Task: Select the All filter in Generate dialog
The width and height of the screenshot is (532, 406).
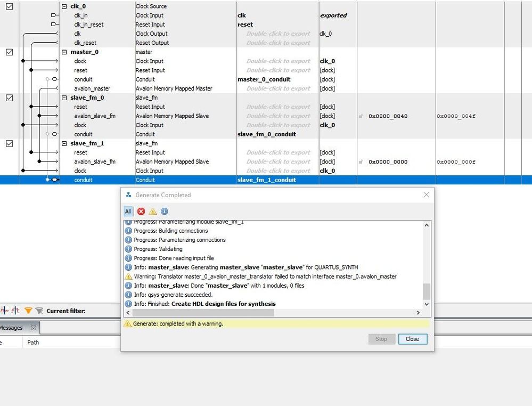Action: click(128, 212)
